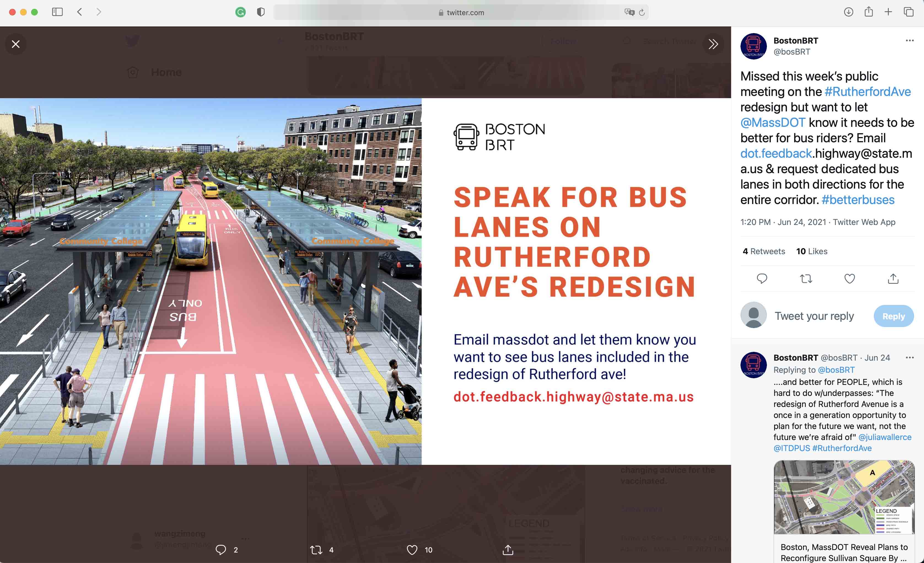Open the #betterbuses hashtag
The width and height of the screenshot is (924, 563).
coord(858,200)
